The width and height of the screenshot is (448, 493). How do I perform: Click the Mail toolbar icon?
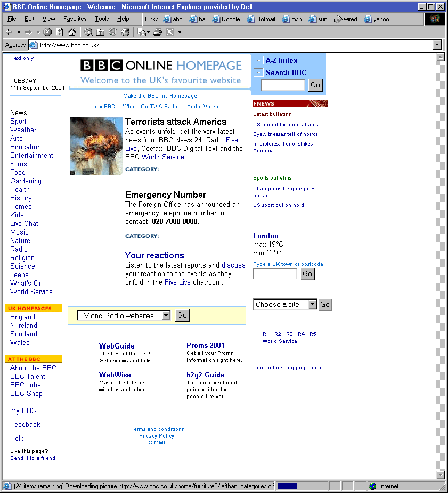pyautogui.click(x=141, y=32)
